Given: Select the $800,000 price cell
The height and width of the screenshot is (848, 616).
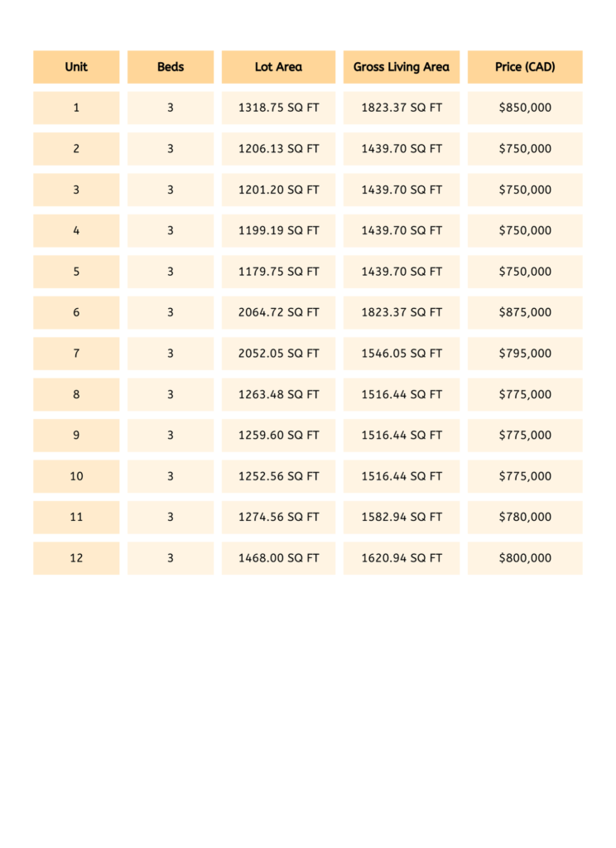Looking at the screenshot, I should click(x=525, y=558).
